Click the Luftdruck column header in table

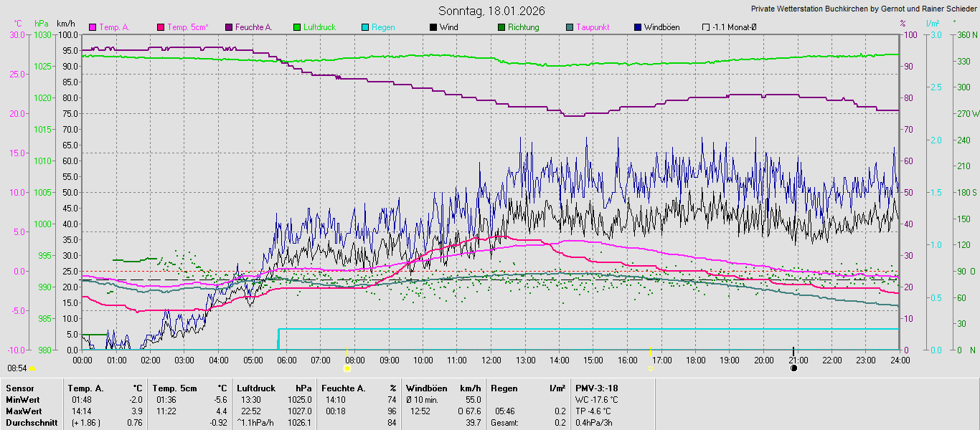(x=256, y=388)
